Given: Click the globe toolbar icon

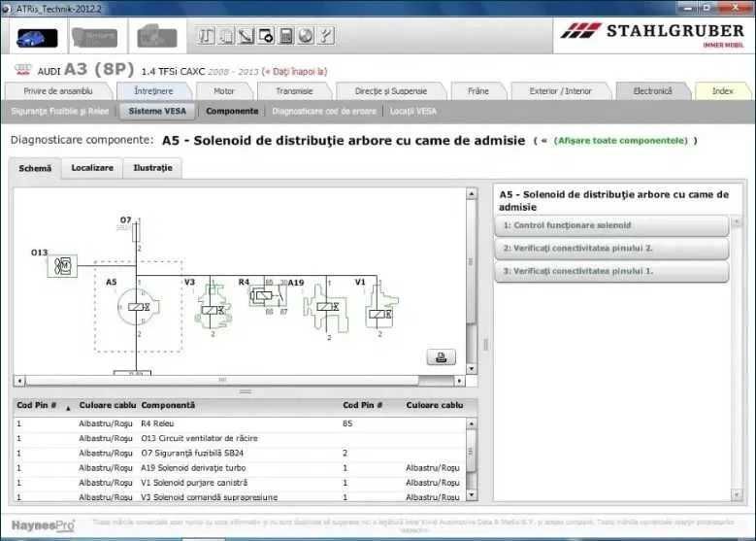Looking at the screenshot, I should point(305,36).
